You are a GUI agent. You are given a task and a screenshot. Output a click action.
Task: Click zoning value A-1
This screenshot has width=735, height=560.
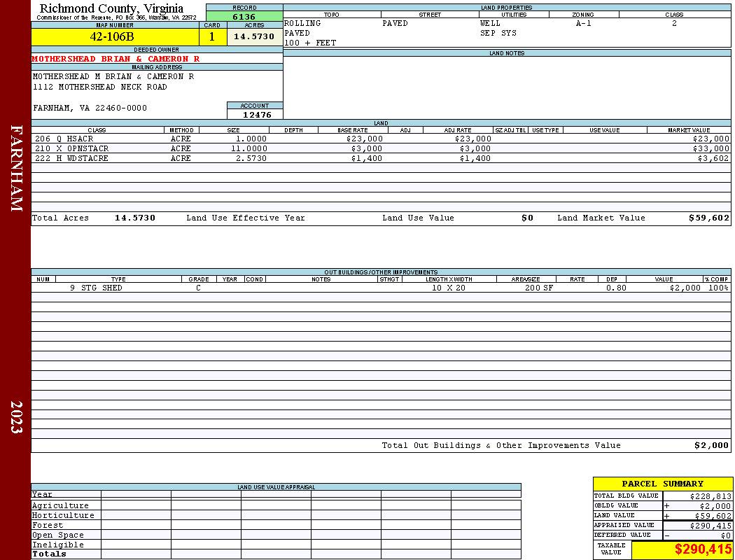(584, 23)
